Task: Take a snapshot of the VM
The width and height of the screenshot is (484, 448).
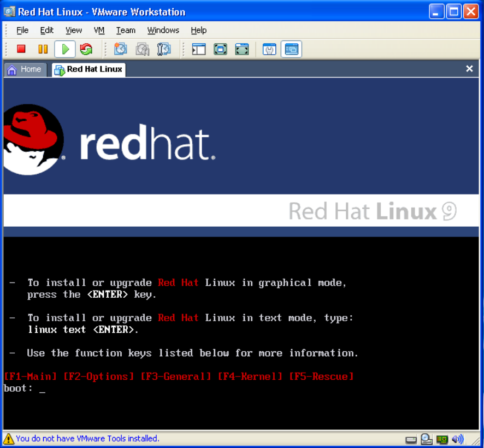Action: pyautogui.click(x=120, y=49)
